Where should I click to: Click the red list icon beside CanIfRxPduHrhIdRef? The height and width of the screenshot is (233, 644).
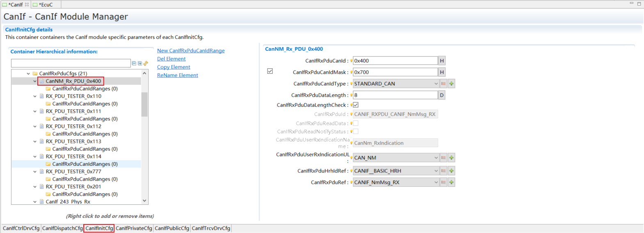pos(443,171)
